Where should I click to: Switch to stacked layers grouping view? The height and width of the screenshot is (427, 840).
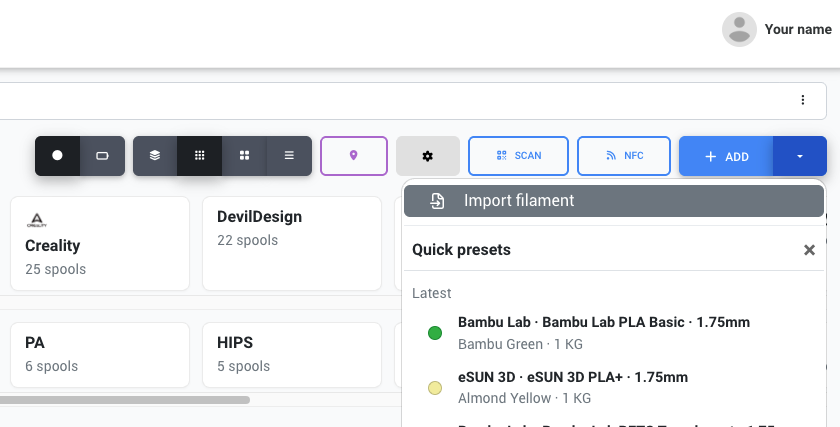click(x=155, y=155)
